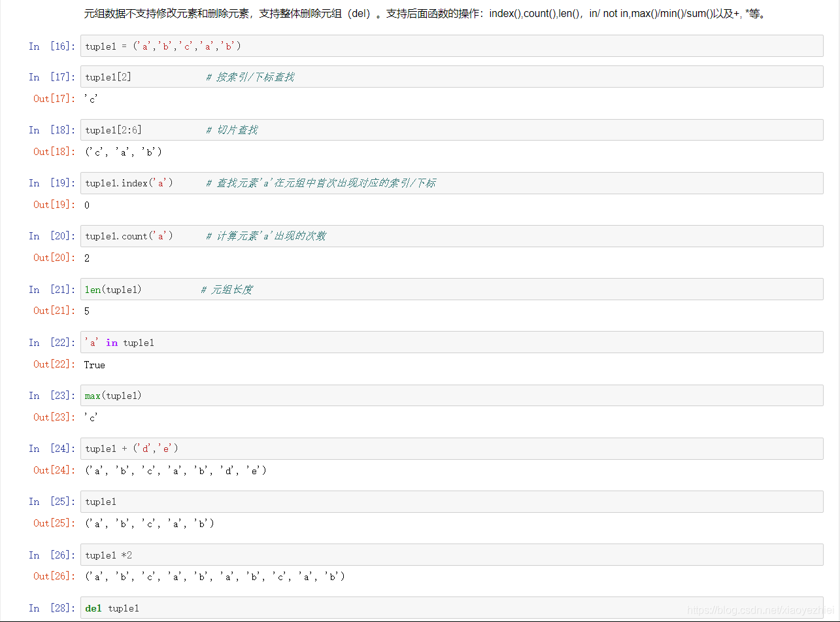
Task: Click code cell containing tuple1[2:6]
Action: click(452, 130)
